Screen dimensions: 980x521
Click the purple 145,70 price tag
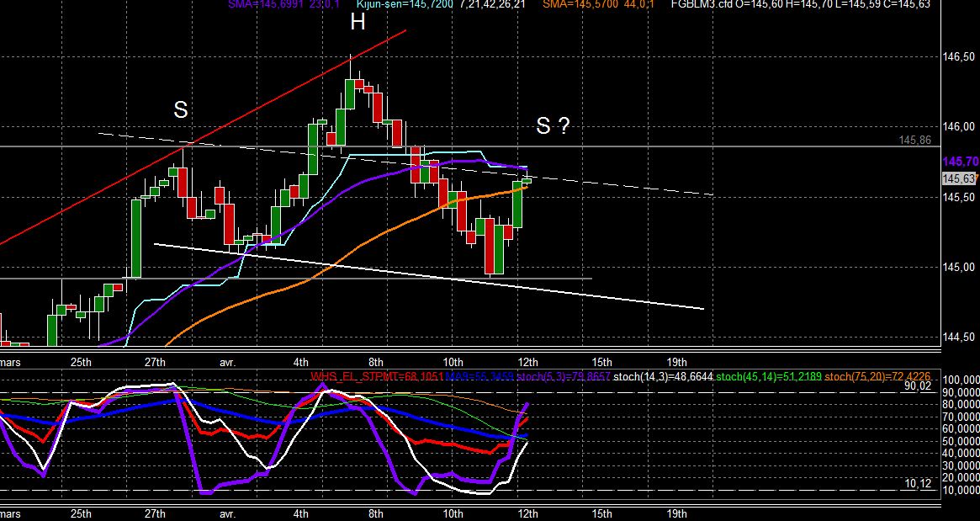959,162
